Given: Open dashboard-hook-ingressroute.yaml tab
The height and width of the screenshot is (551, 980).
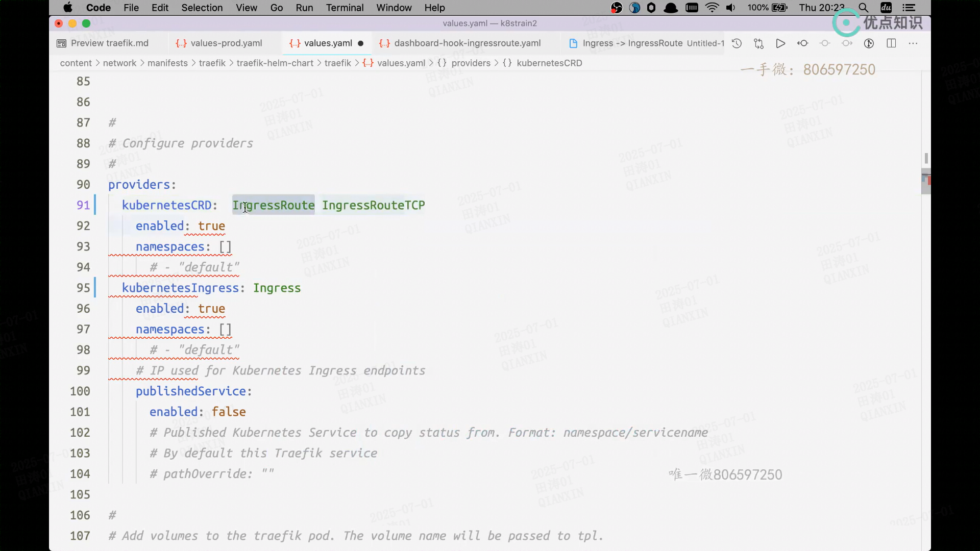Looking at the screenshot, I should [467, 43].
